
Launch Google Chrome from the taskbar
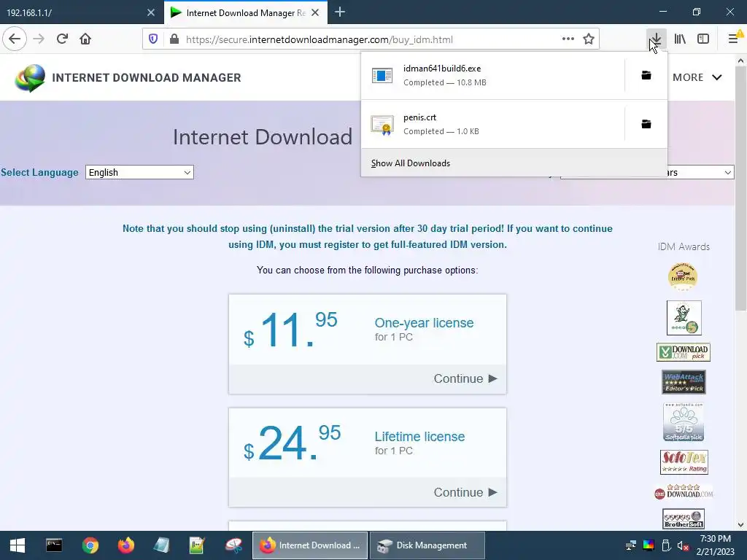(90, 545)
